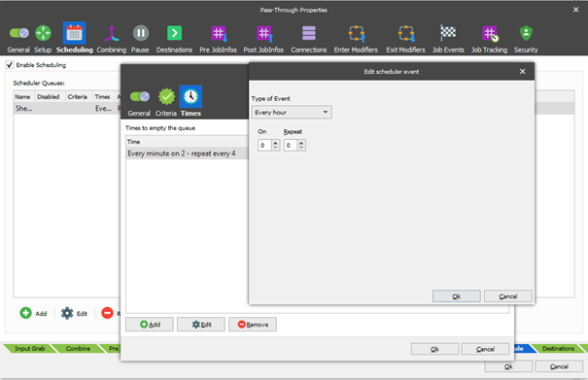Open the General tab in Pass-Through Properties
This screenshot has width=588, height=380.
(x=18, y=39)
